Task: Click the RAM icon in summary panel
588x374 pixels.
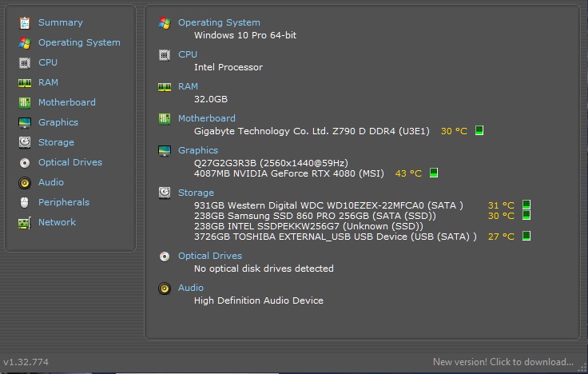Action: (x=165, y=87)
